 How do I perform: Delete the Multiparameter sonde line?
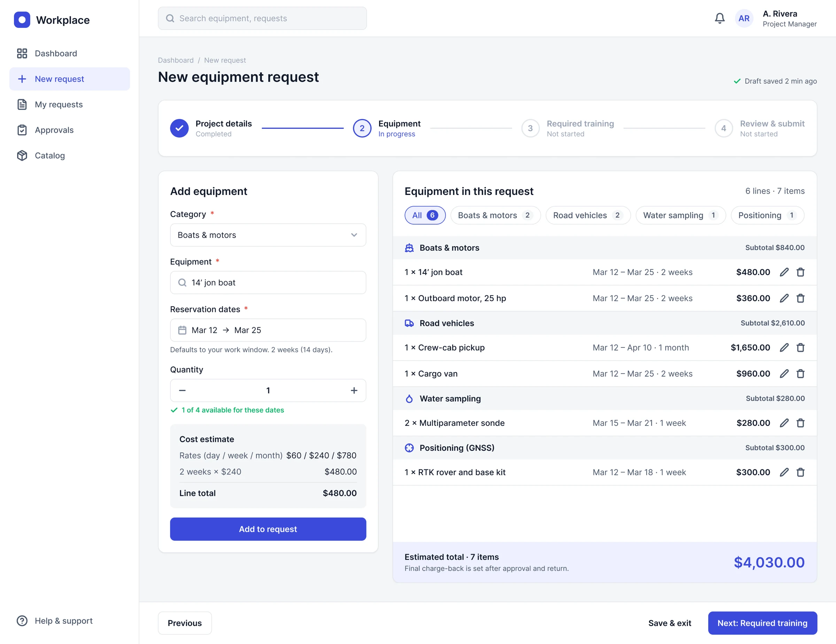point(800,423)
